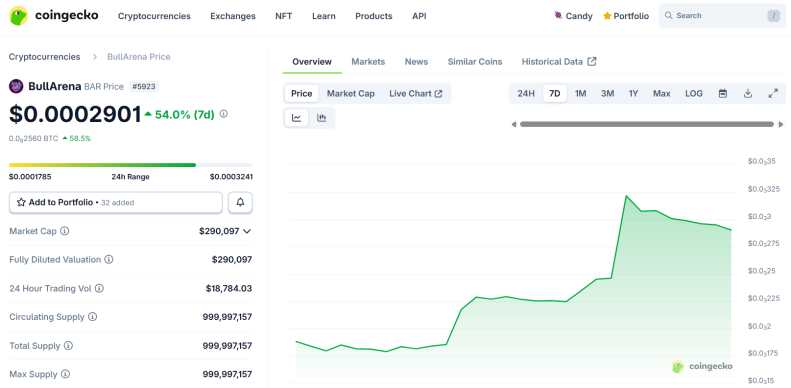The width and height of the screenshot is (791, 388).
Task: Click Historical Data external link icon
Action: pos(592,62)
